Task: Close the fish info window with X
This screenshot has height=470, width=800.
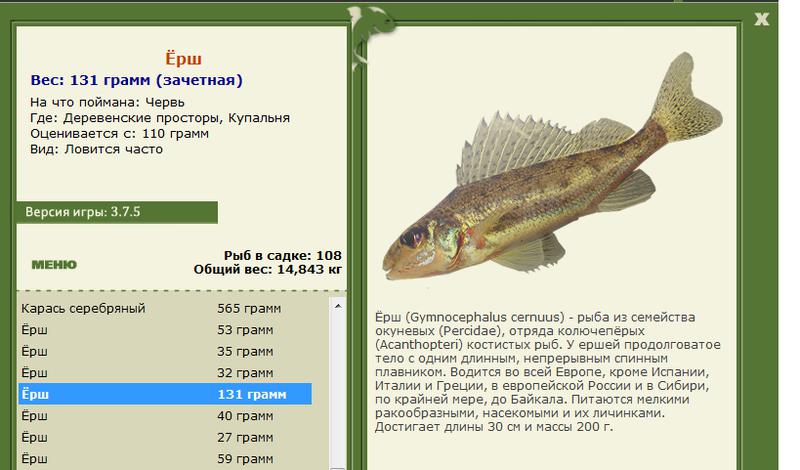Action: (x=761, y=19)
